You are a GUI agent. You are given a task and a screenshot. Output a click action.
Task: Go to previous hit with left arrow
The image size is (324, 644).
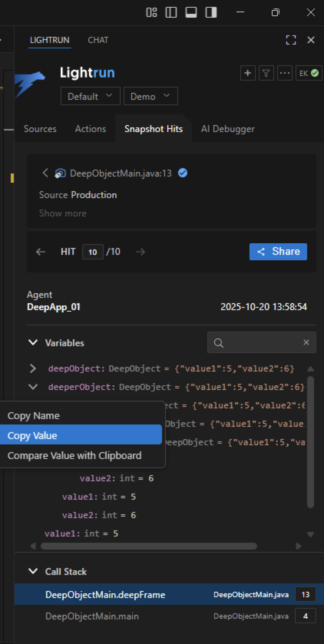pos(41,252)
